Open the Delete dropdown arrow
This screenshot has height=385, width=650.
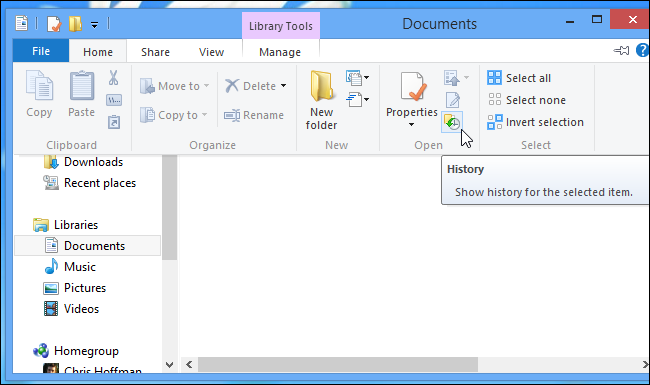coord(284,86)
